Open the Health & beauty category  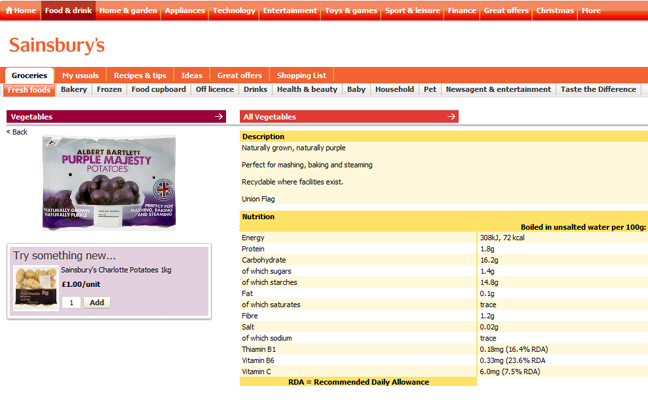pyautogui.click(x=307, y=89)
